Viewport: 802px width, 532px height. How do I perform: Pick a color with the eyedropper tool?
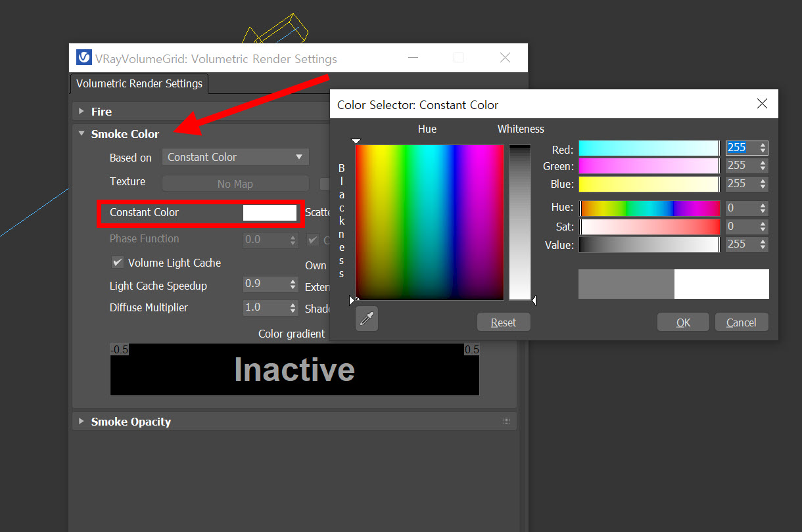(367, 319)
